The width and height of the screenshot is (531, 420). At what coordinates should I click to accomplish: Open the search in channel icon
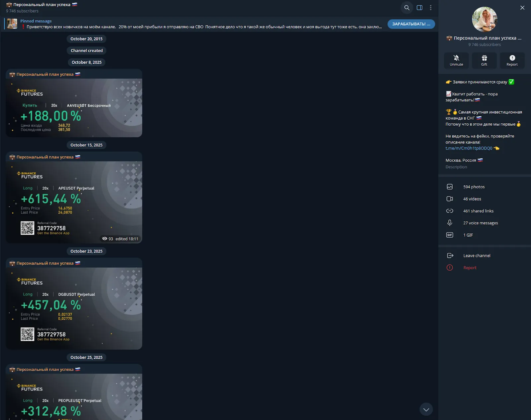(407, 8)
